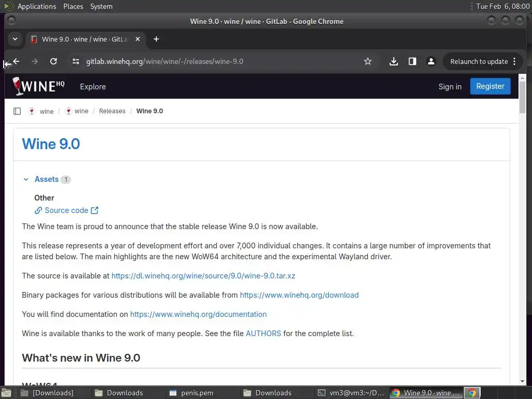
Task: Select the Wine 9.0 browser tab
Action: [86, 39]
